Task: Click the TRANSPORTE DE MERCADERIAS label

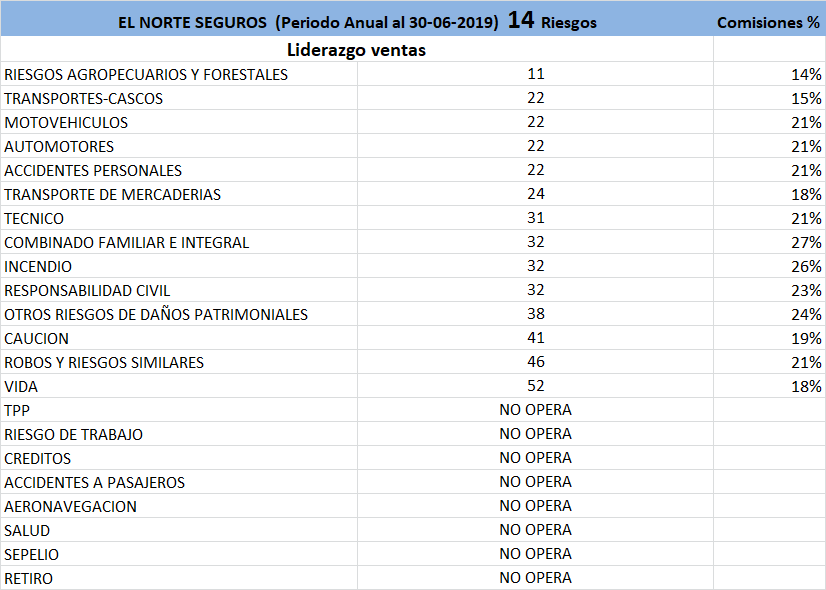Action: [112, 195]
